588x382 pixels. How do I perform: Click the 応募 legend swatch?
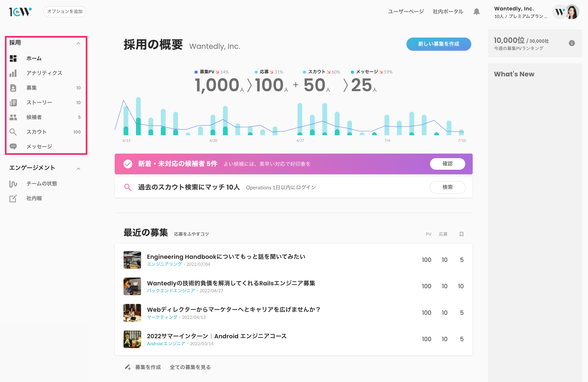(256, 72)
